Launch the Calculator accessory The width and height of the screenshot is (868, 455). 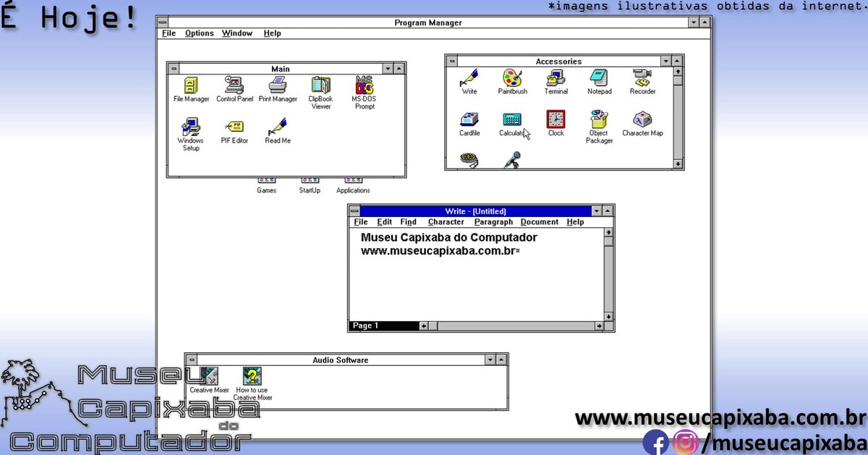[x=513, y=124]
